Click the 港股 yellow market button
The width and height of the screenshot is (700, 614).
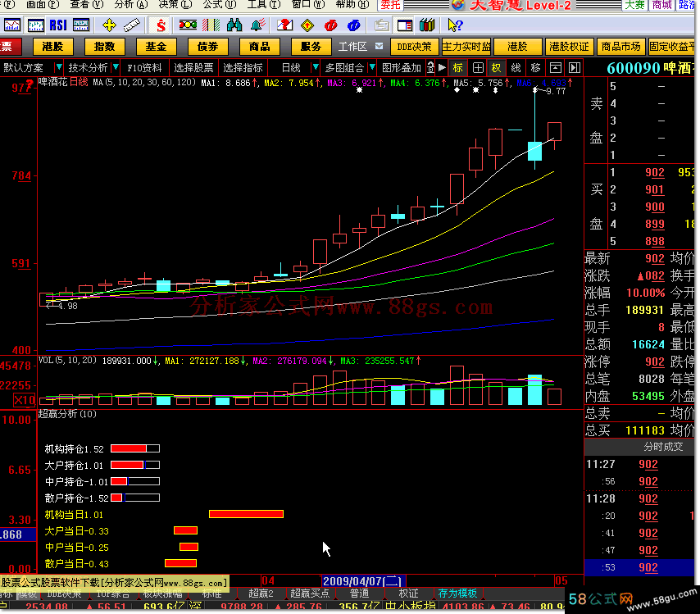[52, 47]
